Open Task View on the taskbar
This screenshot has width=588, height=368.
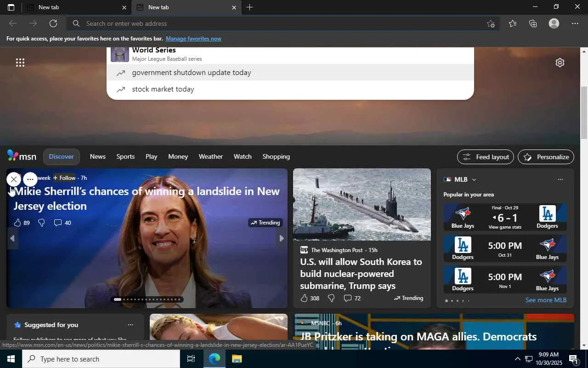[191, 359]
